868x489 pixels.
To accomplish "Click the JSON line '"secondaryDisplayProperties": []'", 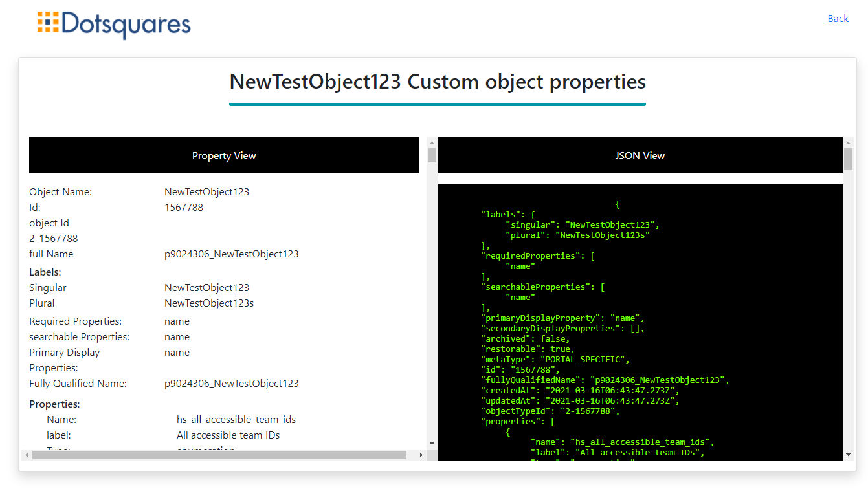I will [x=562, y=329].
